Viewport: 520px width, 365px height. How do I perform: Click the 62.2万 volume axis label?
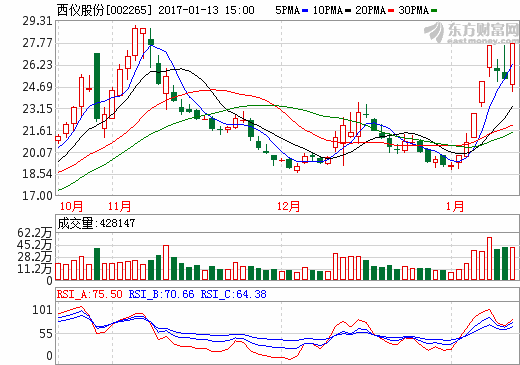pyautogui.click(x=35, y=233)
